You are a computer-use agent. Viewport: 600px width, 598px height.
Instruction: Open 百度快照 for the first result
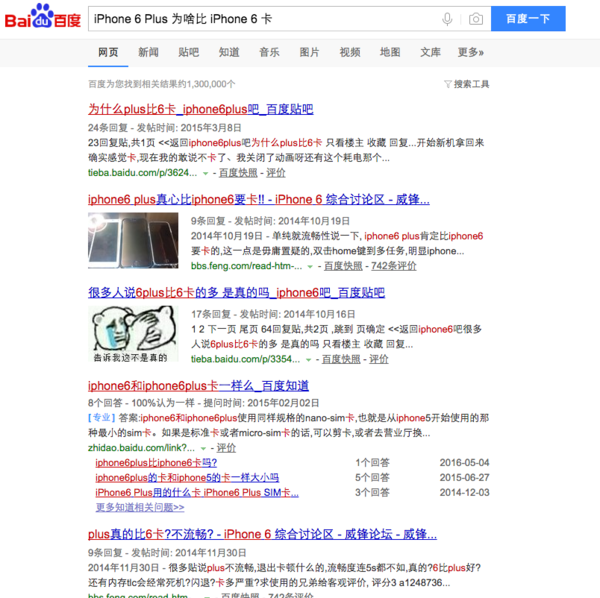[238, 173]
